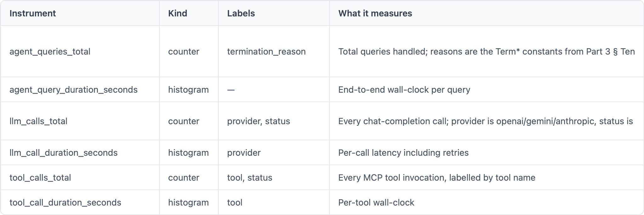
Task: Click the Instrument column header
Action: (32, 13)
